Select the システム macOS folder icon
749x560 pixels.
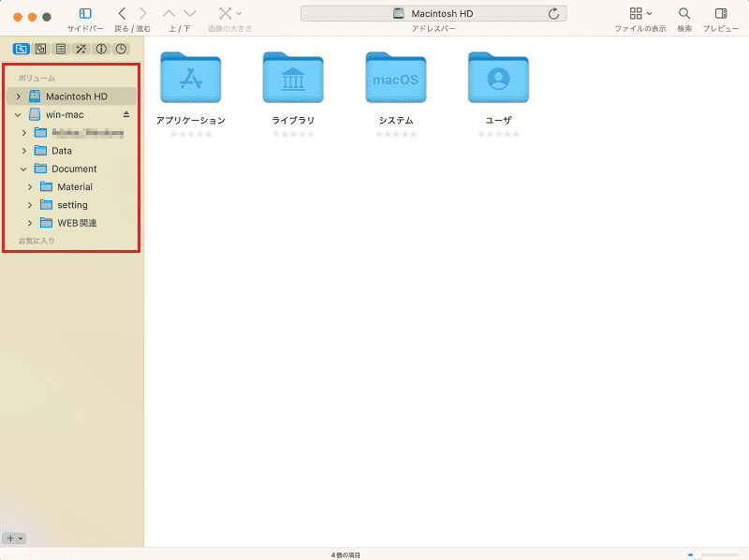coord(396,78)
